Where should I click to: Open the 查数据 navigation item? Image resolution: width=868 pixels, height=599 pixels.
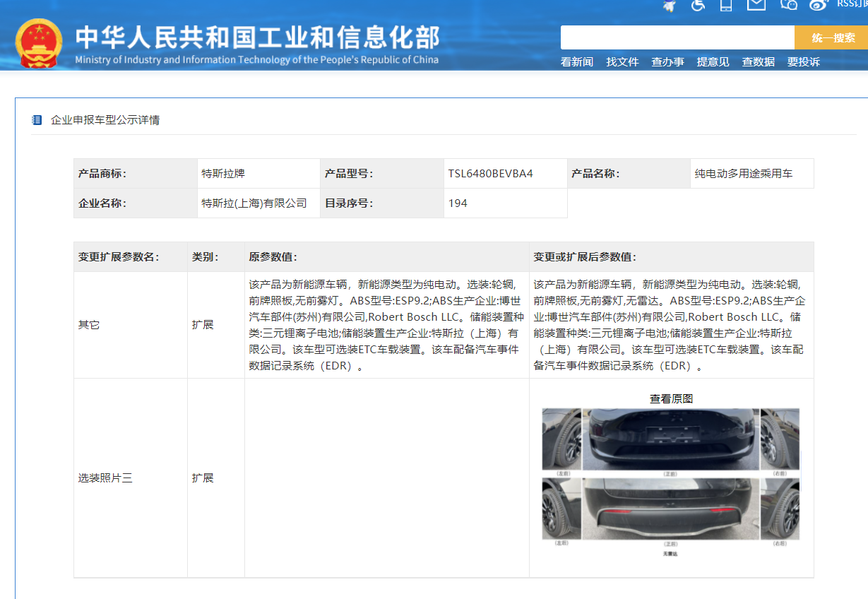point(758,62)
